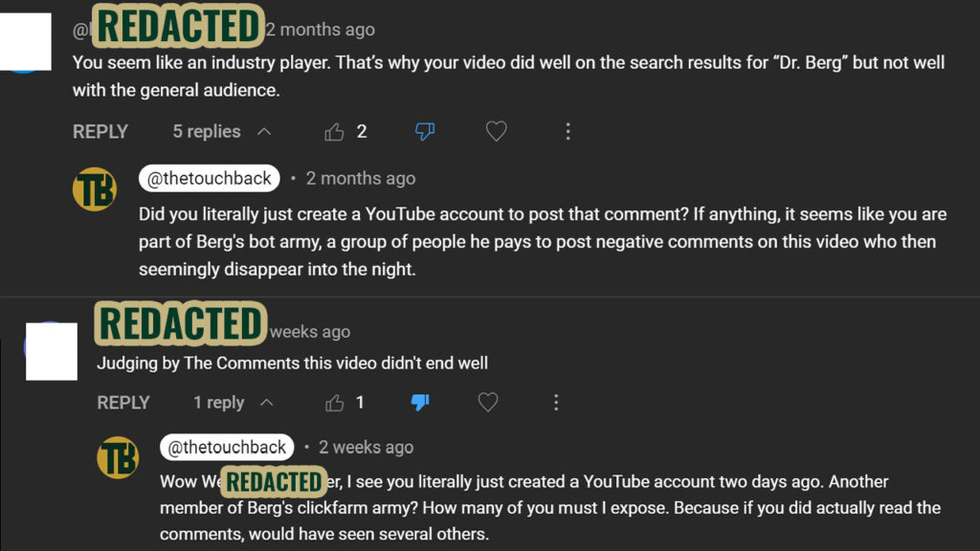Remove dislike on "Judging by The Comments" comment
The image size is (980, 551).
point(419,403)
